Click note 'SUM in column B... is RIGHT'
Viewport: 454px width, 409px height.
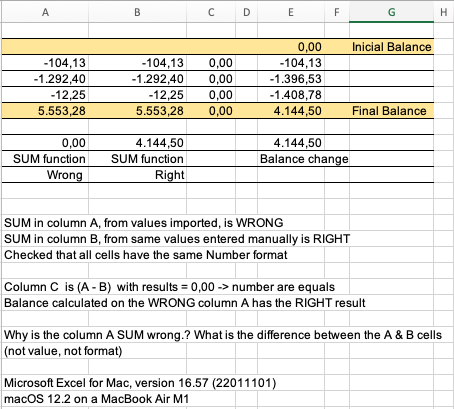(x=177, y=239)
